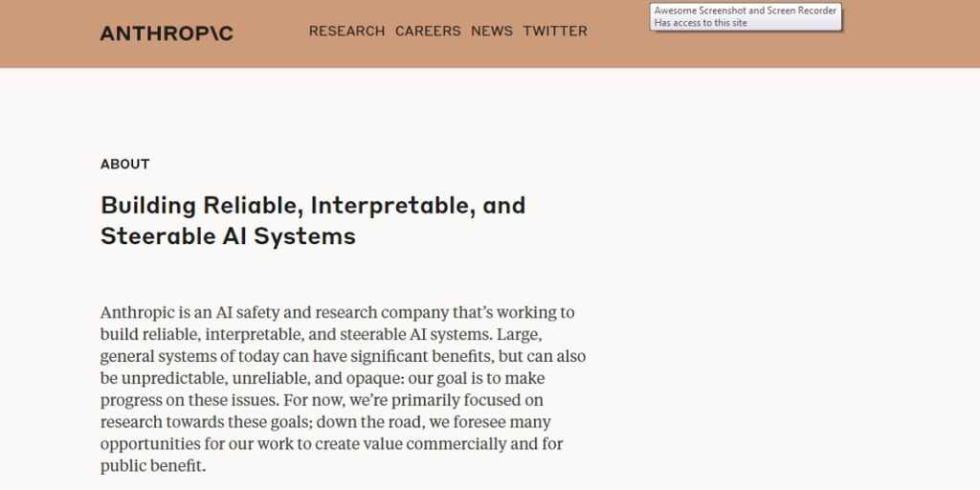Open the News section
This screenshot has height=490, width=980.
coord(492,31)
